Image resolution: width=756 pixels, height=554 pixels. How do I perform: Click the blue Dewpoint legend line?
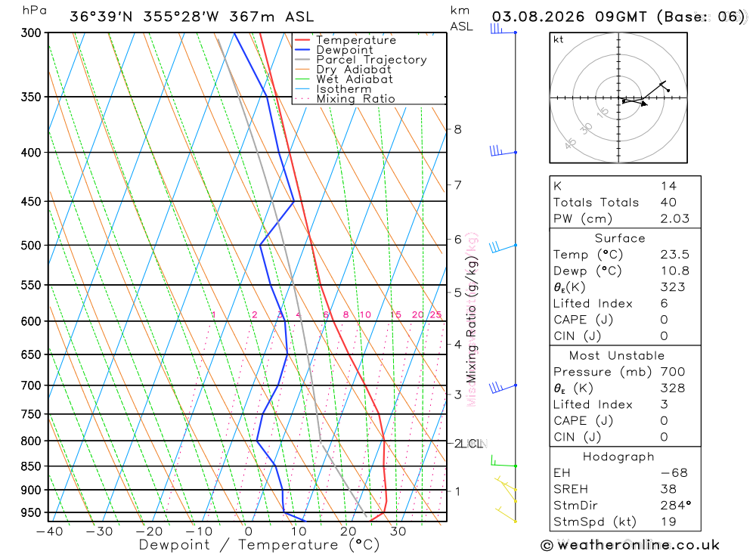click(302, 50)
